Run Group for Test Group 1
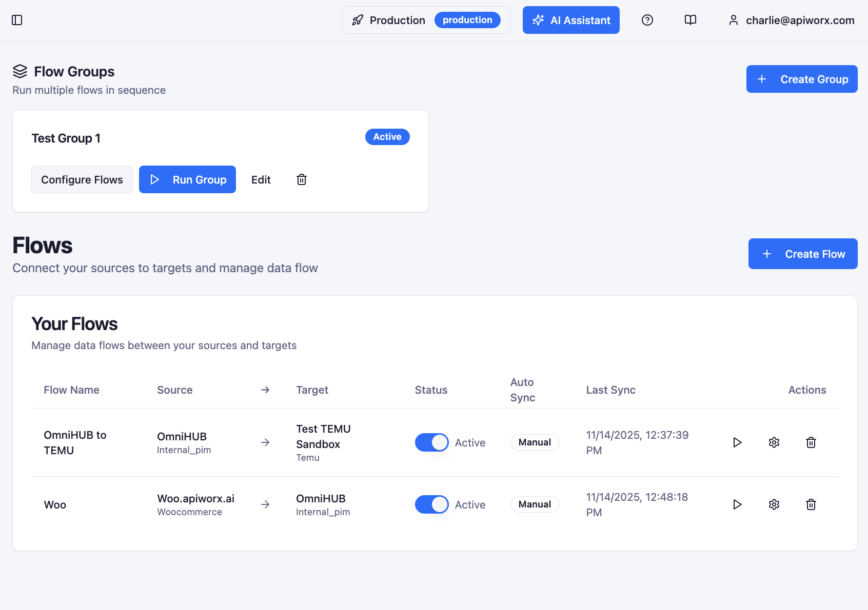 point(187,179)
